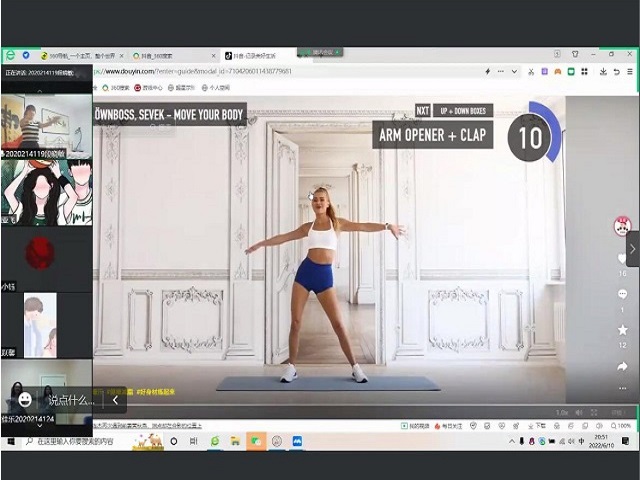This screenshot has height=480, width=640.
Task: Expand the side panel with right chevron
Action: (632, 248)
